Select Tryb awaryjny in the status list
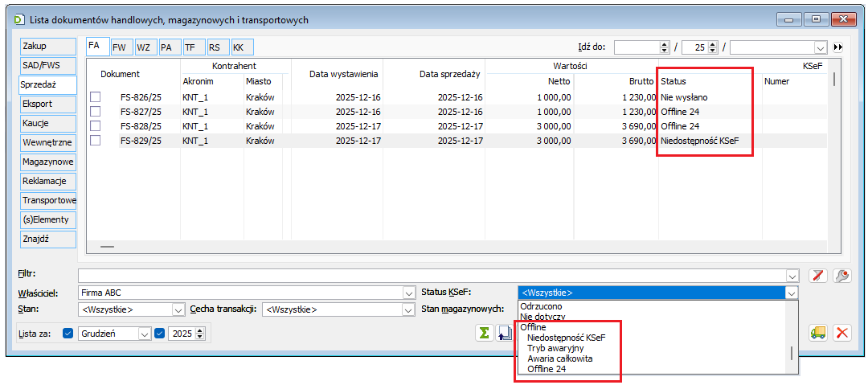The image size is (868, 385). (x=555, y=348)
